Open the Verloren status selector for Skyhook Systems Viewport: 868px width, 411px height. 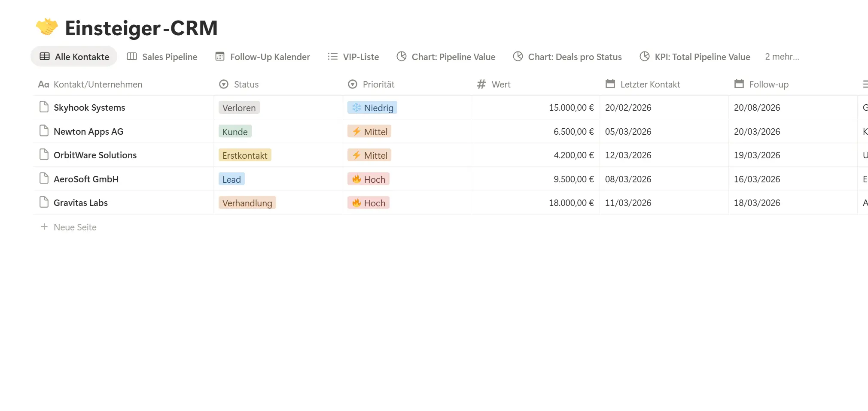239,107
